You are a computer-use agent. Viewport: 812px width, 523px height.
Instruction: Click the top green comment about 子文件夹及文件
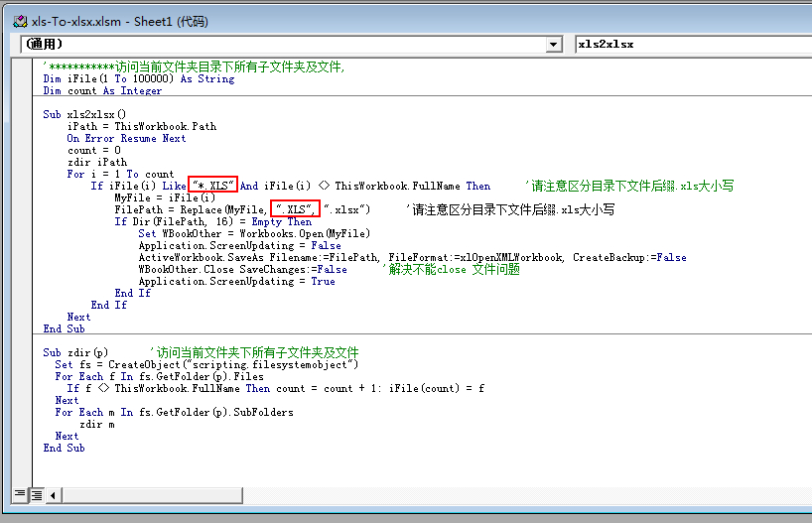click(x=194, y=66)
